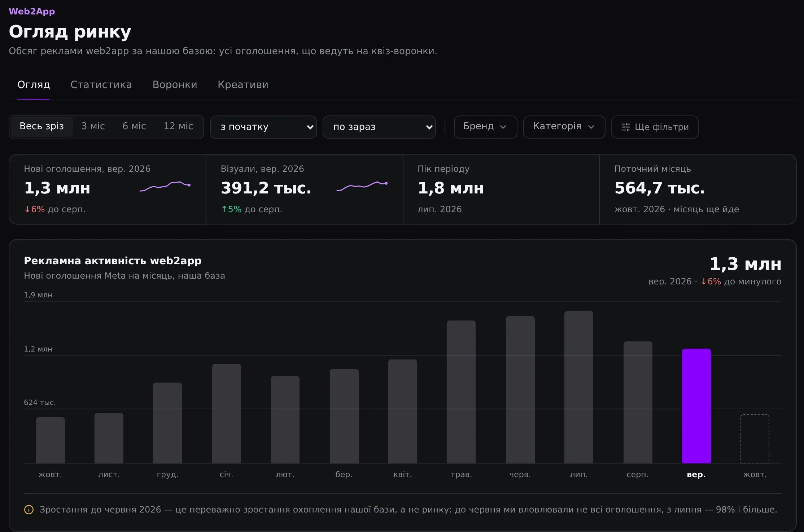Click the info icon beside the coverage note
This screenshot has height=532, width=804.
click(29, 510)
